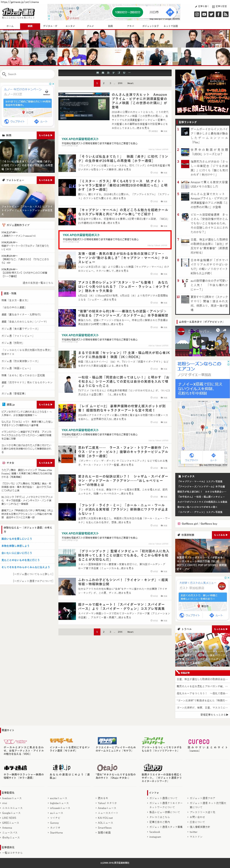230x868 pixels.
Task: Click the ルート icon in Nojima map ad
Action: click(x=213, y=455)
